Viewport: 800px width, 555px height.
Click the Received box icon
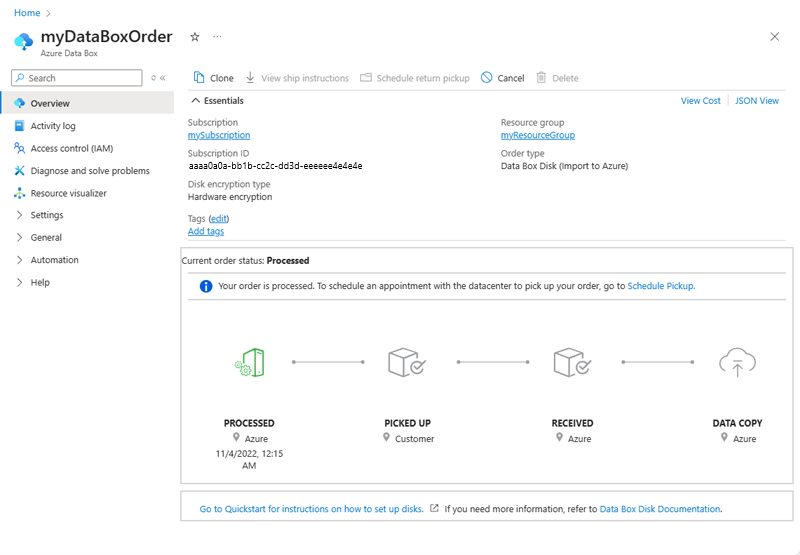click(572, 362)
